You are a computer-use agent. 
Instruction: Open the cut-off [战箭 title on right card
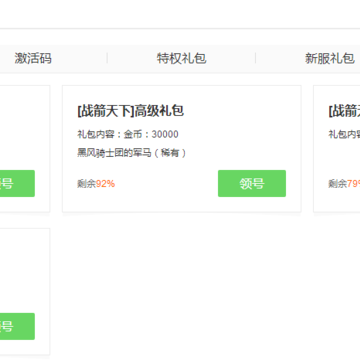(x=344, y=111)
